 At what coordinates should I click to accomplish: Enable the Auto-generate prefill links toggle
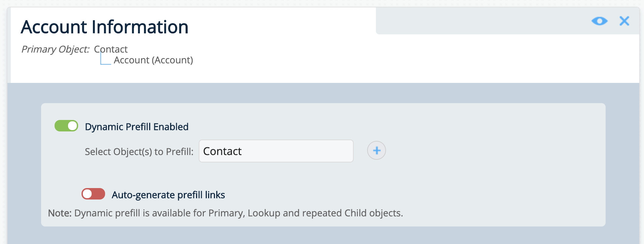click(x=93, y=194)
